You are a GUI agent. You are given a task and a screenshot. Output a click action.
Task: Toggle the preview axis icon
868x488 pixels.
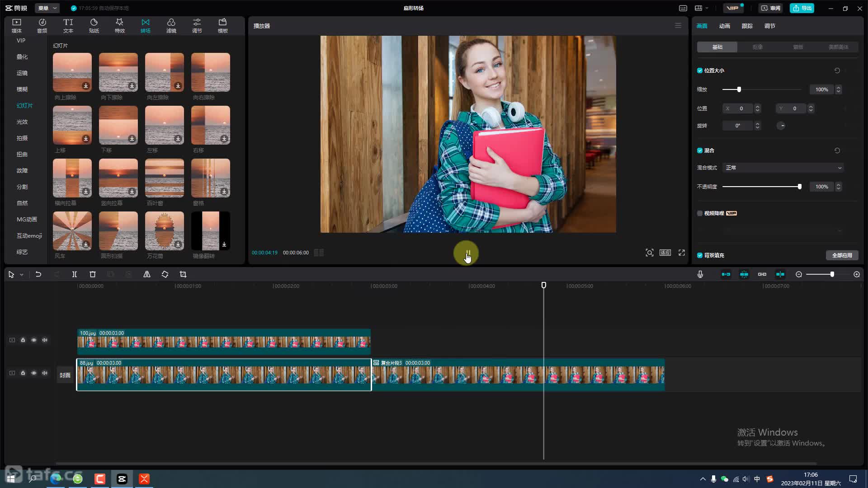coord(780,274)
